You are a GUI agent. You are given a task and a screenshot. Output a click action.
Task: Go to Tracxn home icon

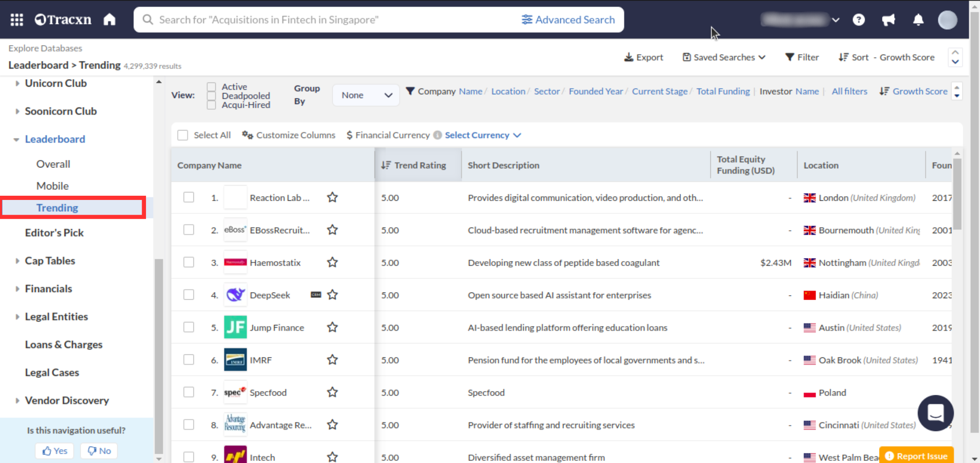109,20
